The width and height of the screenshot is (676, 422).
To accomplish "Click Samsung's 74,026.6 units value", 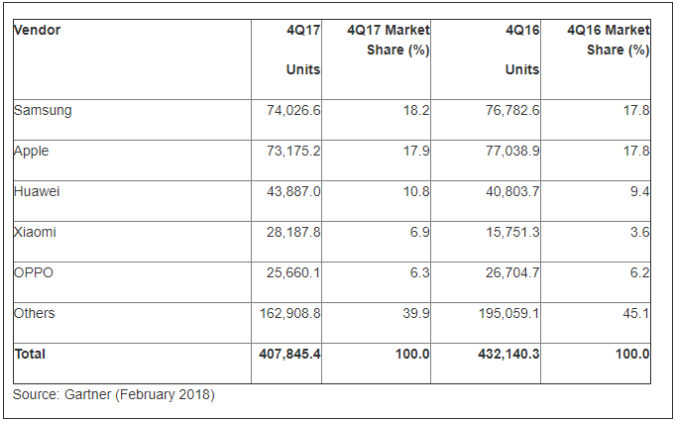I will 293,110.
